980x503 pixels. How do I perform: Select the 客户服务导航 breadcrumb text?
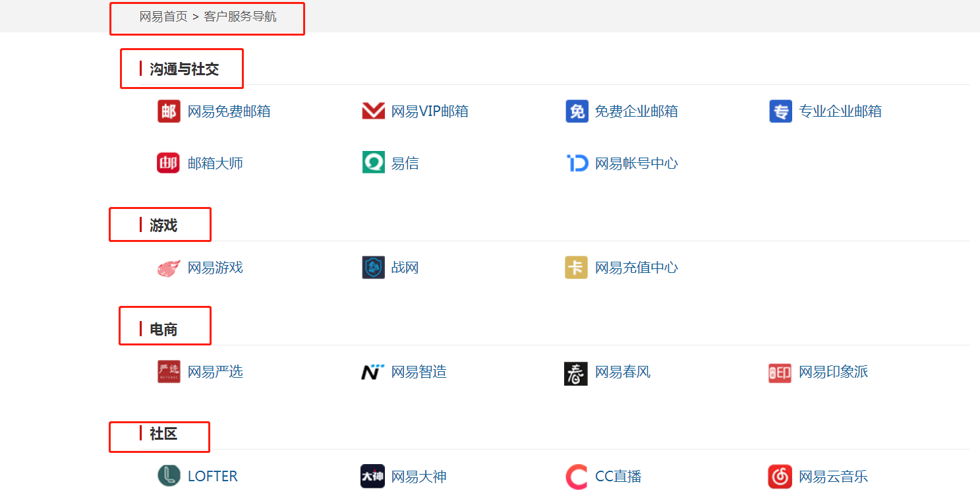241,16
